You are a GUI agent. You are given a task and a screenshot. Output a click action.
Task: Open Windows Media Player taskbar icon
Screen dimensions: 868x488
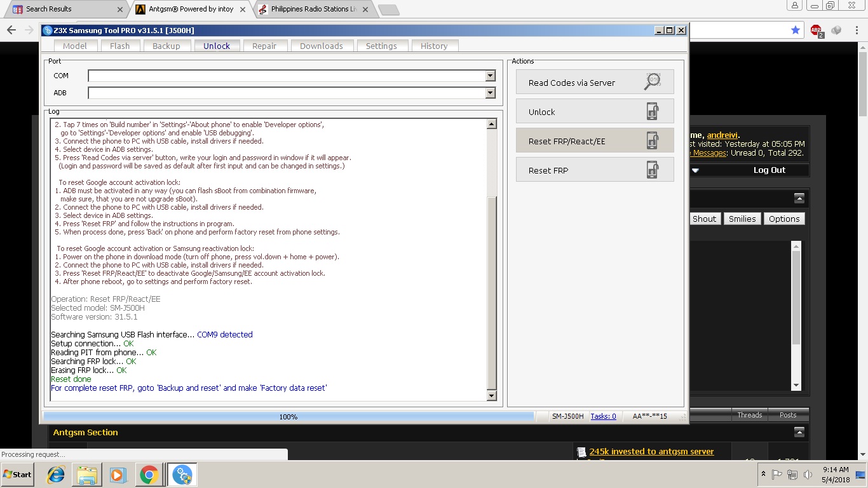pyautogui.click(x=118, y=475)
